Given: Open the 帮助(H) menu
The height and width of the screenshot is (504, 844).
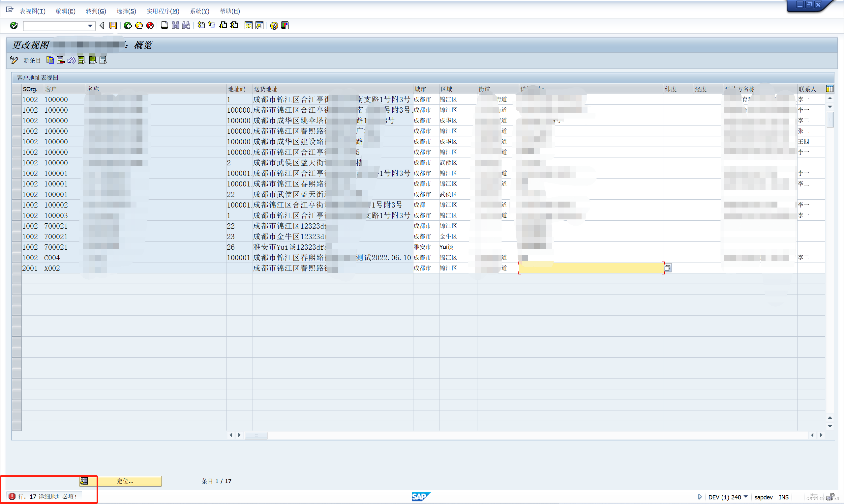Looking at the screenshot, I should [230, 11].
